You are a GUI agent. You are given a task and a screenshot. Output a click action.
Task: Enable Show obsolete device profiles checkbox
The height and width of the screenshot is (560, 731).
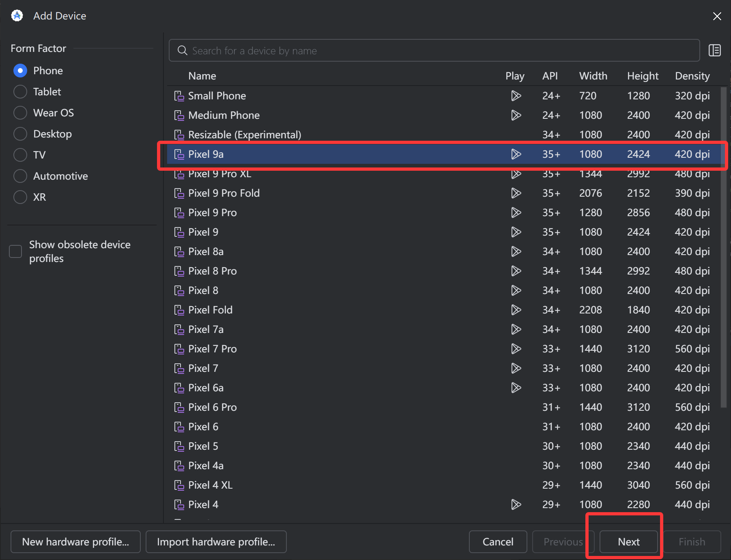(15, 251)
